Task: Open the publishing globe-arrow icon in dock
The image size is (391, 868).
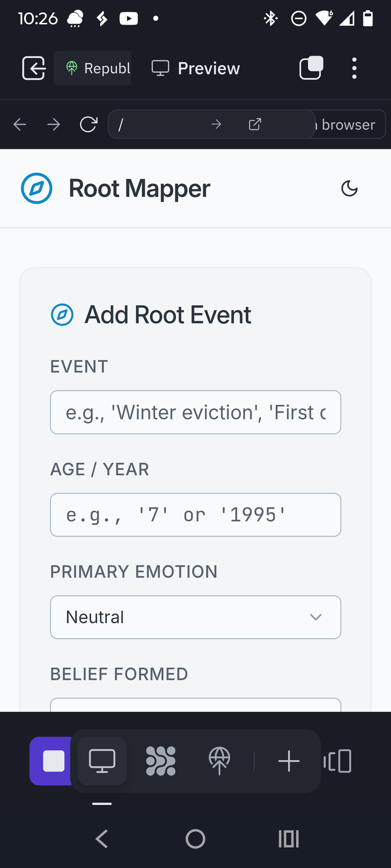Action: click(220, 761)
